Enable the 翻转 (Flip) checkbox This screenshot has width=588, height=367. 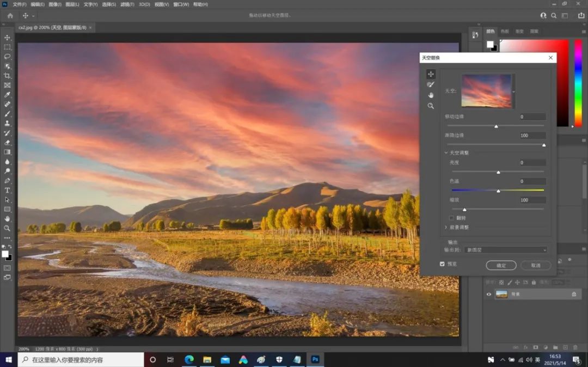(x=451, y=218)
